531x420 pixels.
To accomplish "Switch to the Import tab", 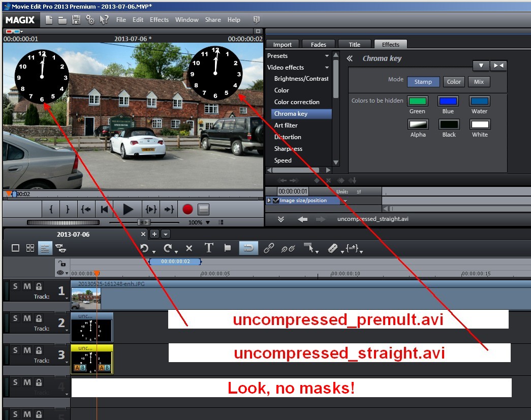I will pyautogui.click(x=283, y=45).
